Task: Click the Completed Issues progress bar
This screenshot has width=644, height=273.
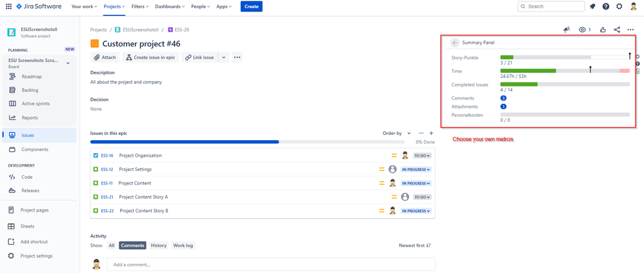Action: [565, 84]
